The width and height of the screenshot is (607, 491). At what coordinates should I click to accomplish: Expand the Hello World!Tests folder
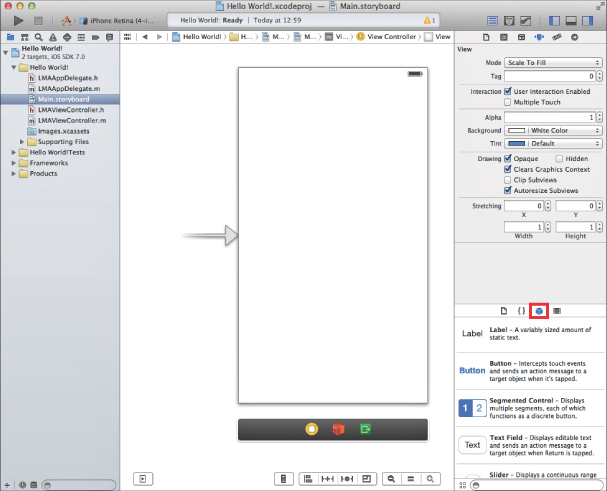[14, 153]
